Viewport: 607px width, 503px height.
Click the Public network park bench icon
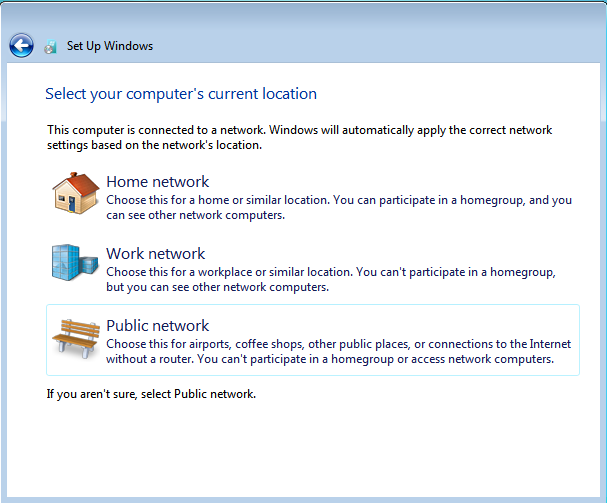[x=76, y=338]
